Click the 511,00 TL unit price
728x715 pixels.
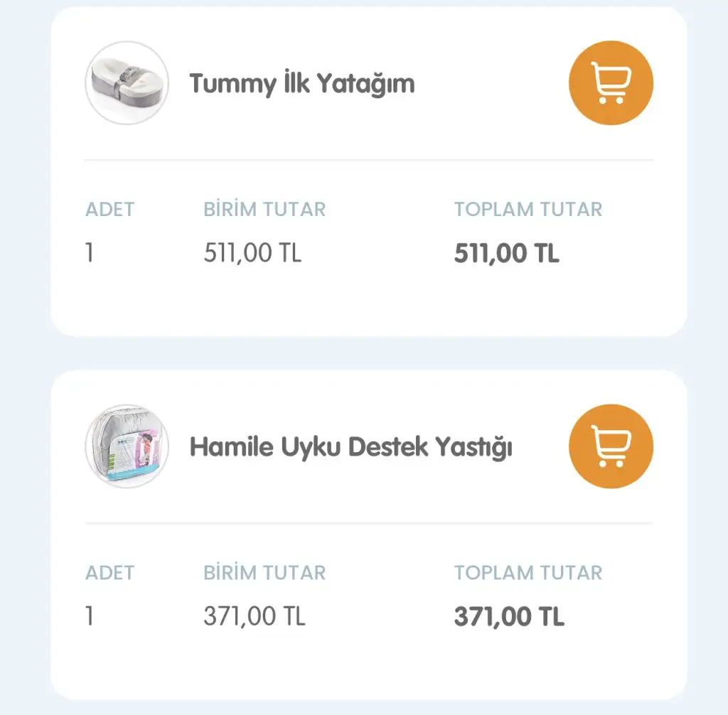click(x=252, y=253)
